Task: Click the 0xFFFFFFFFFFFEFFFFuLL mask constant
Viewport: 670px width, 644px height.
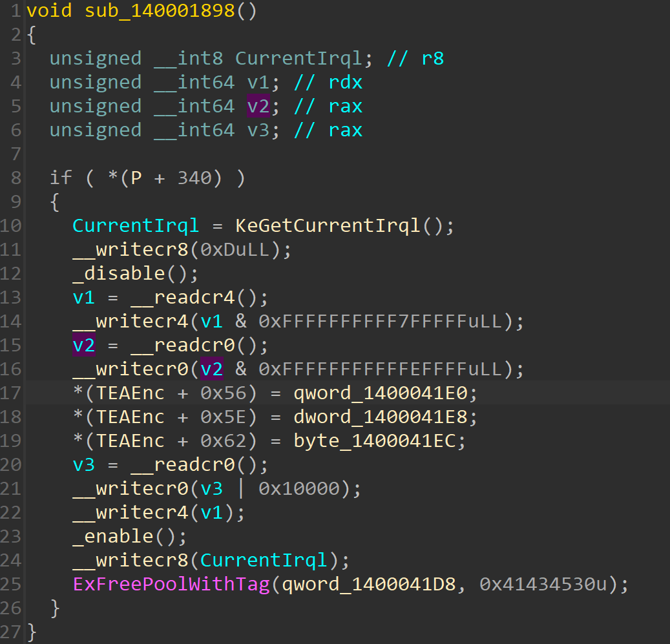Action: pos(380,369)
